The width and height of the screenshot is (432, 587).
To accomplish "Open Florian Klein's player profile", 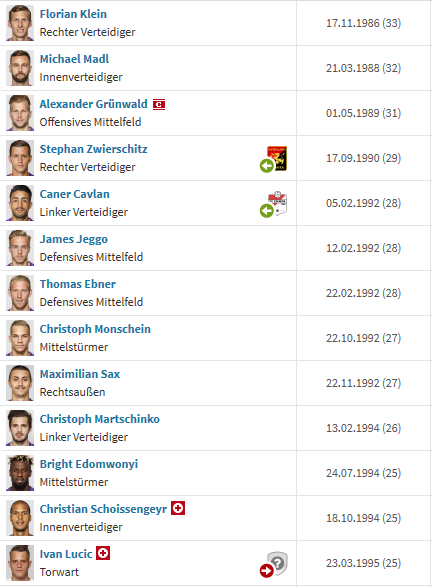I will (73, 14).
